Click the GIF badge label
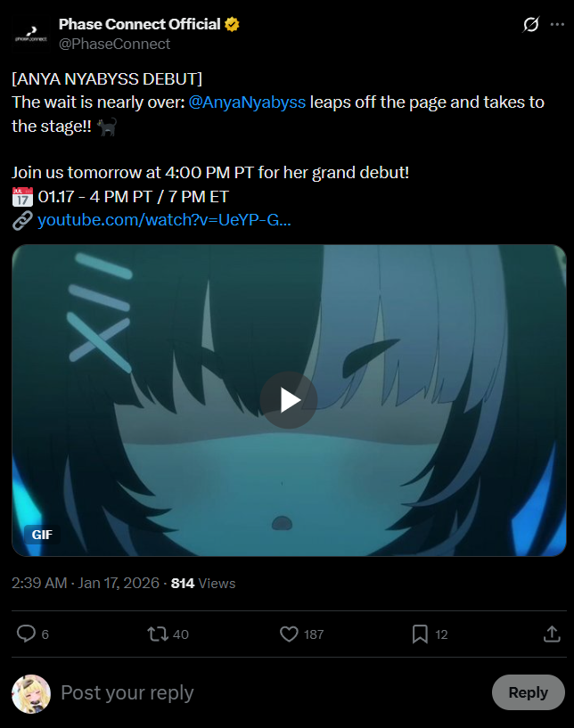Viewport: 574px width, 728px height. (42, 535)
